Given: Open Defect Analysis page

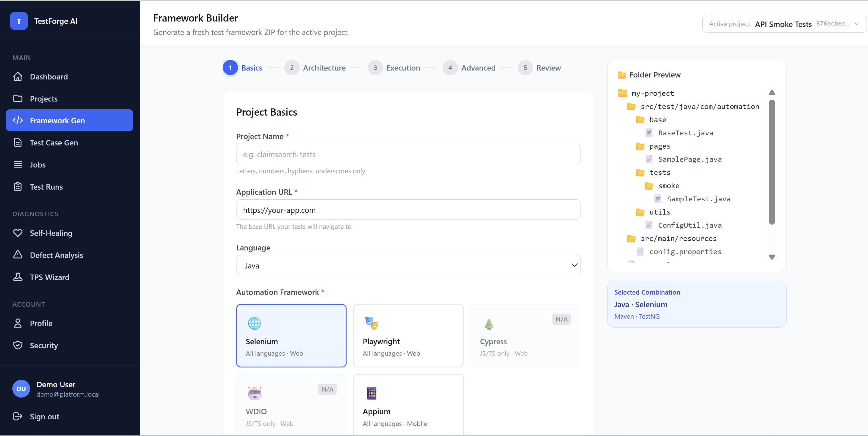Looking at the screenshot, I should point(69,255).
